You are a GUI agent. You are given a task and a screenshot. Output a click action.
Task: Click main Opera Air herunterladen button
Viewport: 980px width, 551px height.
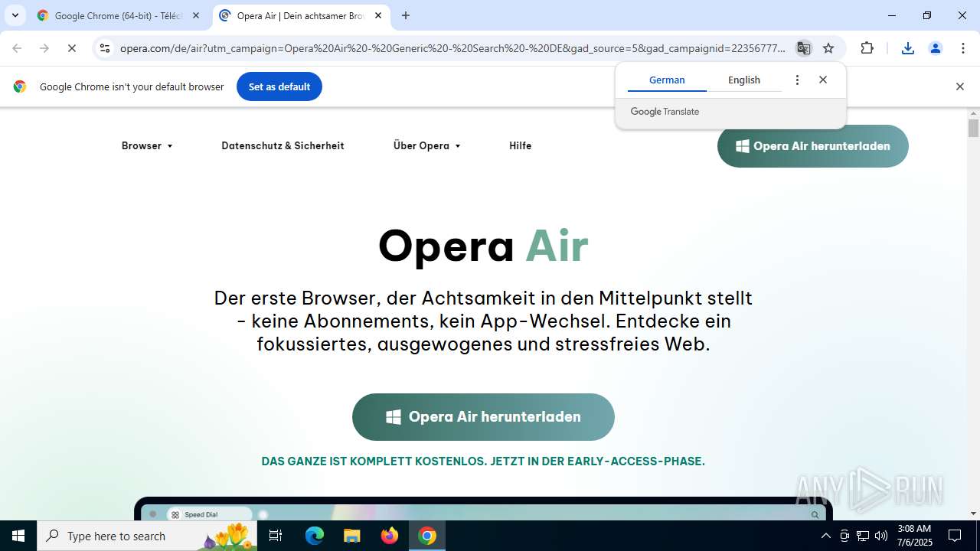click(x=483, y=417)
